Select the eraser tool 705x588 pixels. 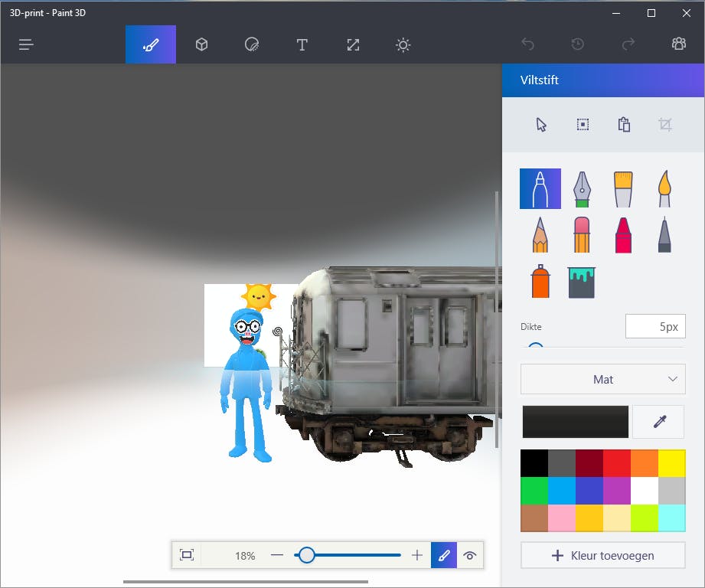(x=581, y=234)
